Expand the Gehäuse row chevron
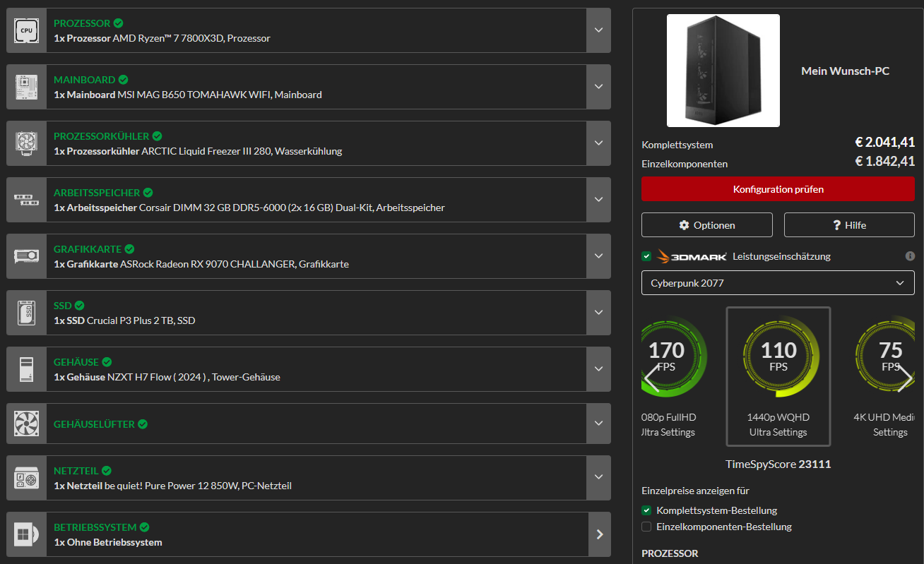The image size is (924, 564). pos(598,369)
